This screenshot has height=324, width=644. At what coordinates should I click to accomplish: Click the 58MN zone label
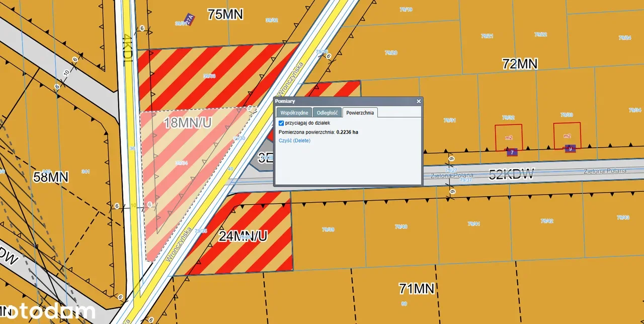point(50,177)
